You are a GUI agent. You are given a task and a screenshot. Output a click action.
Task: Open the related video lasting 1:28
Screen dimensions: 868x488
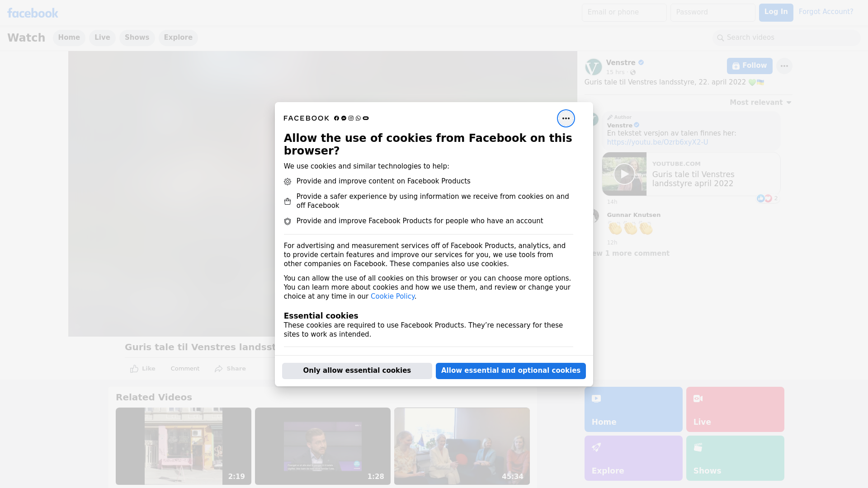323,446
